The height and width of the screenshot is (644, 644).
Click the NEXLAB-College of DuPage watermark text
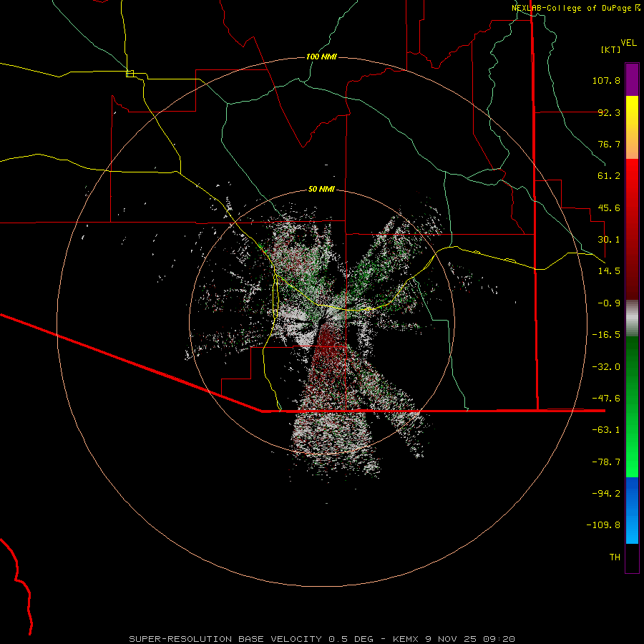tap(576, 8)
